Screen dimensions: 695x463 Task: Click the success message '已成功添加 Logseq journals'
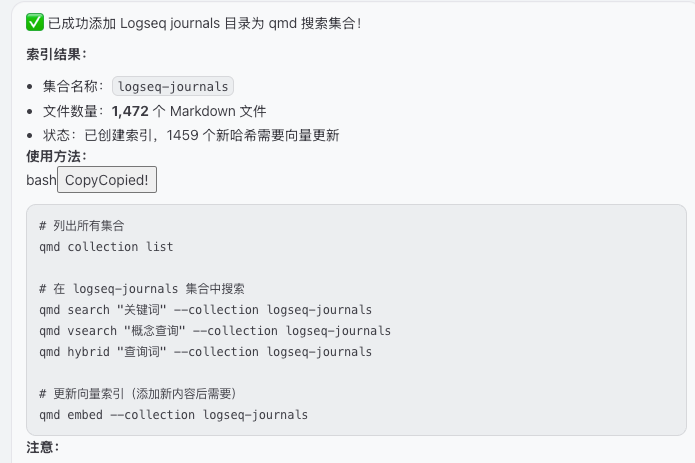(x=204, y=23)
